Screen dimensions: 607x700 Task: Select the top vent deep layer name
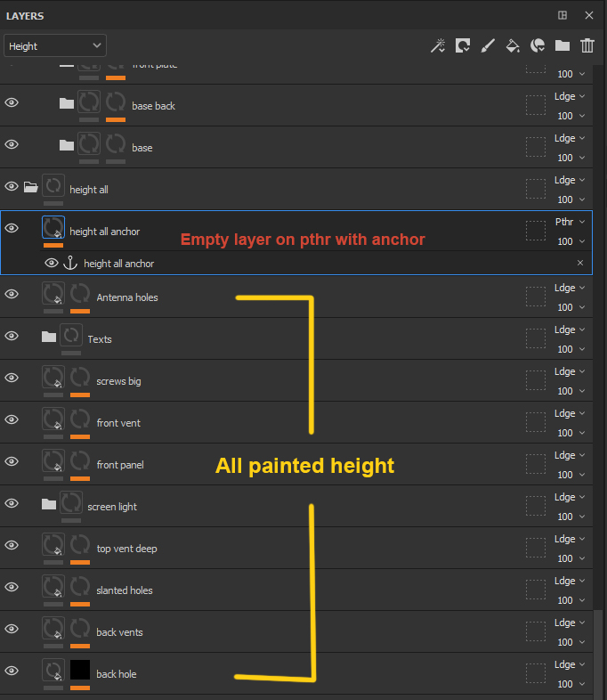tap(126, 549)
